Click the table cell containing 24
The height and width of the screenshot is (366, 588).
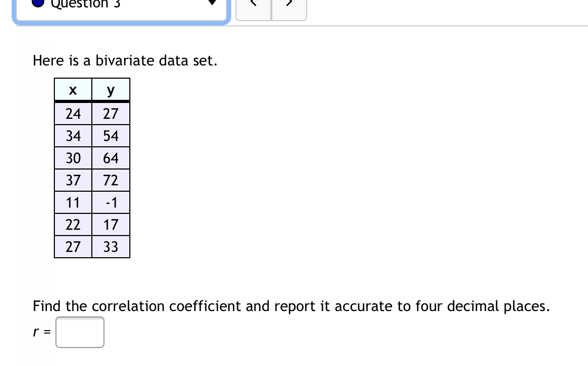pos(72,114)
